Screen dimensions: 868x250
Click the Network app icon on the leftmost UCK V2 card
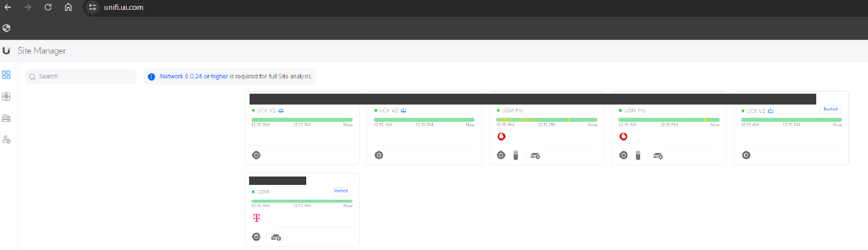[256, 155]
